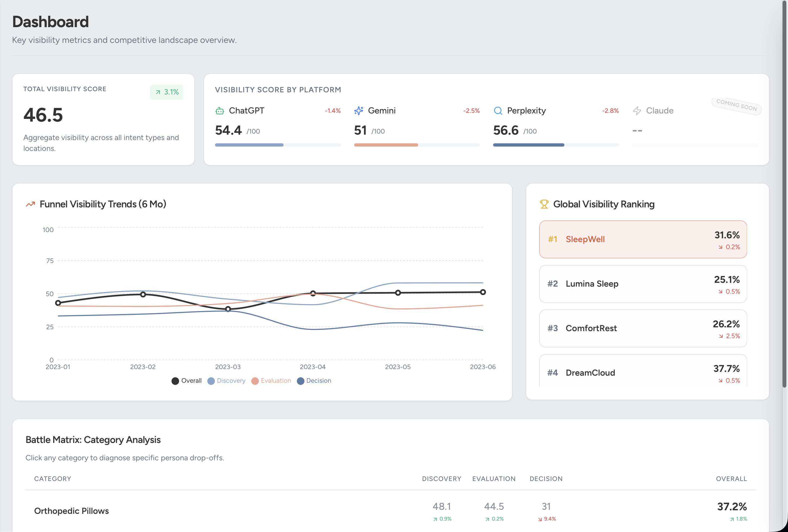Viewport: 788px width, 532px height.
Task: Click the Perplexity magnifier icon
Action: (x=498, y=110)
